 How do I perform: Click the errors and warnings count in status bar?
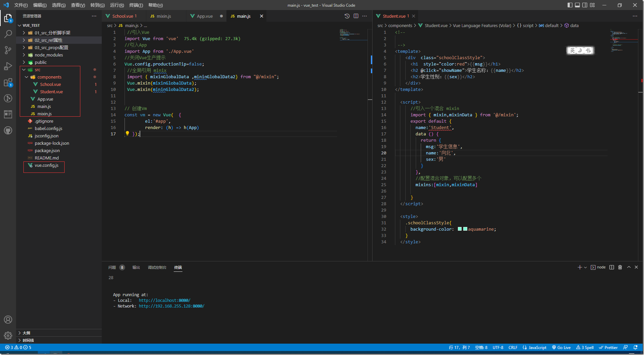click(x=18, y=348)
